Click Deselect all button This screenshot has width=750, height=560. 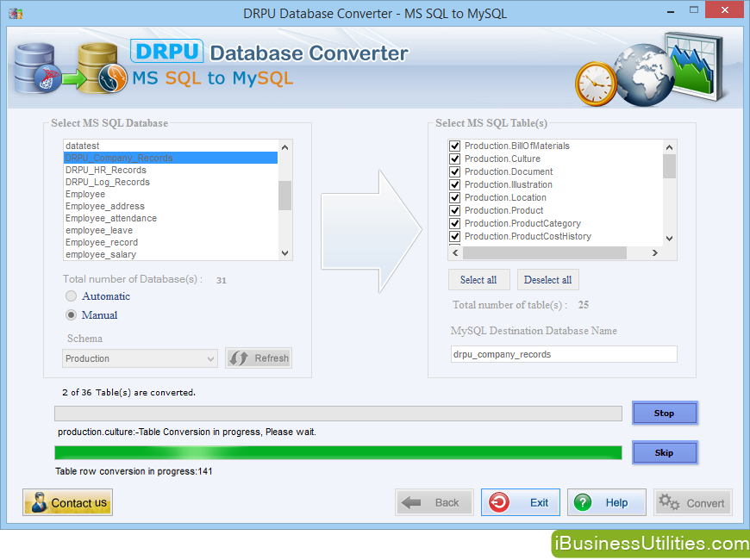547,280
